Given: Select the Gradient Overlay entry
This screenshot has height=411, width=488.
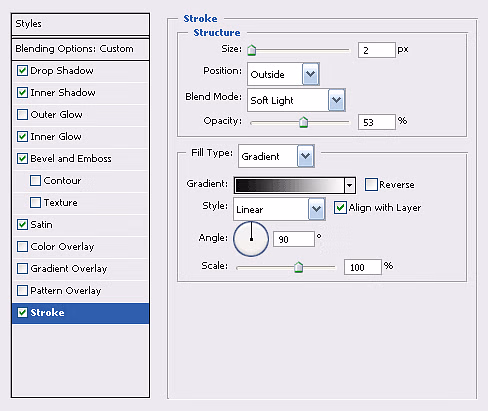Looking at the screenshot, I should tap(69, 269).
